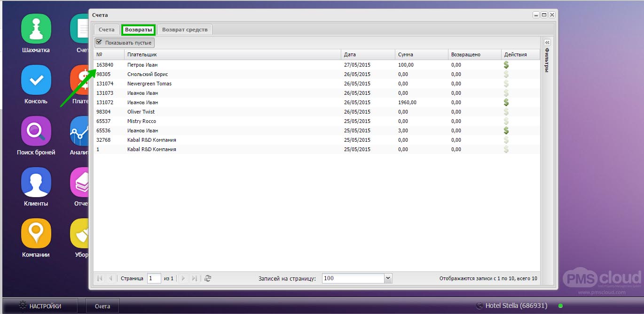Sort by Сумма column header
Viewport: 644px width, 314px height.
[422, 54]
